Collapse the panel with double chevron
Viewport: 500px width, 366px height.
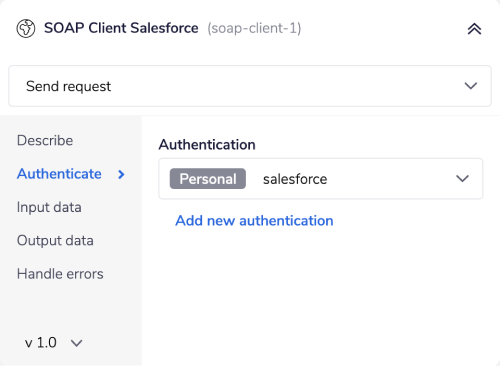tap(474, 29)
